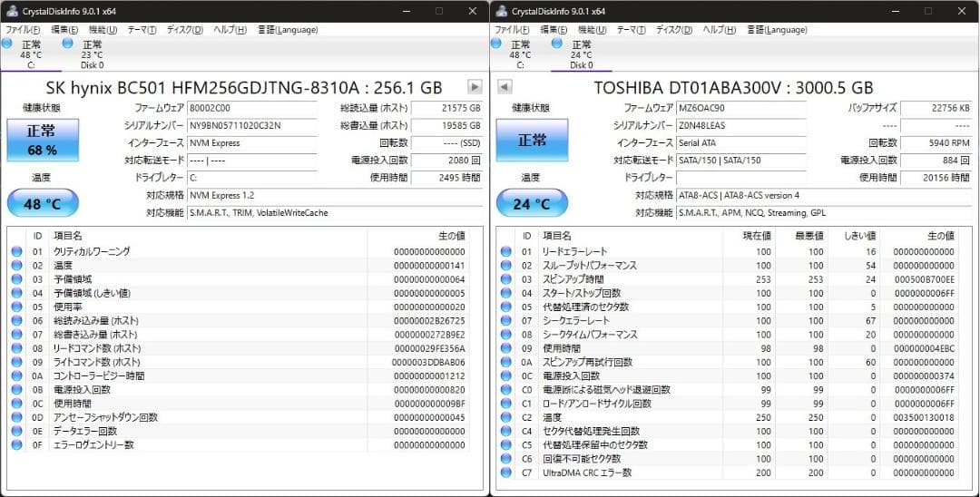Click status orb for 予備領域 (しきい値) row
980x497 pixels.
click(x=16, y=293)
